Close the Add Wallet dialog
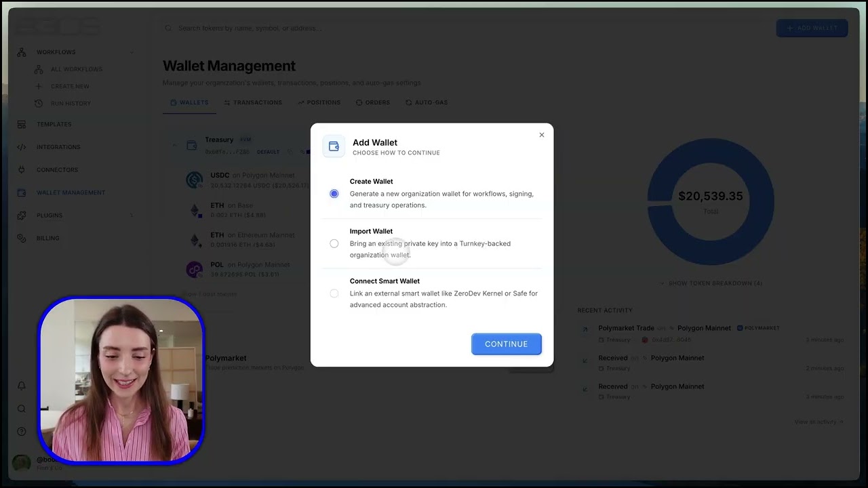Screen dimensions: 868x488 click(x=542, y=135)
